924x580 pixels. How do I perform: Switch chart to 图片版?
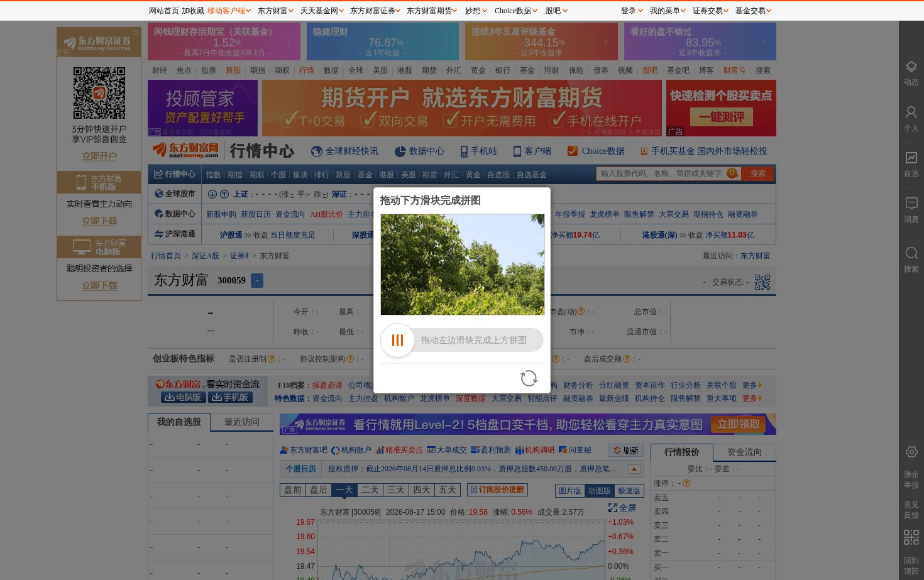click(570, 491)
